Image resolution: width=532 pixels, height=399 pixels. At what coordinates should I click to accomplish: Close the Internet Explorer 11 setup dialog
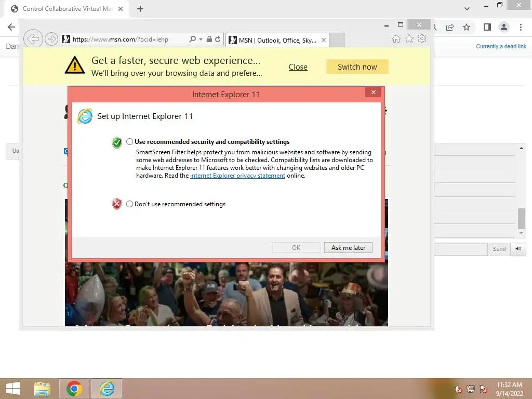(x=374, y=92)
